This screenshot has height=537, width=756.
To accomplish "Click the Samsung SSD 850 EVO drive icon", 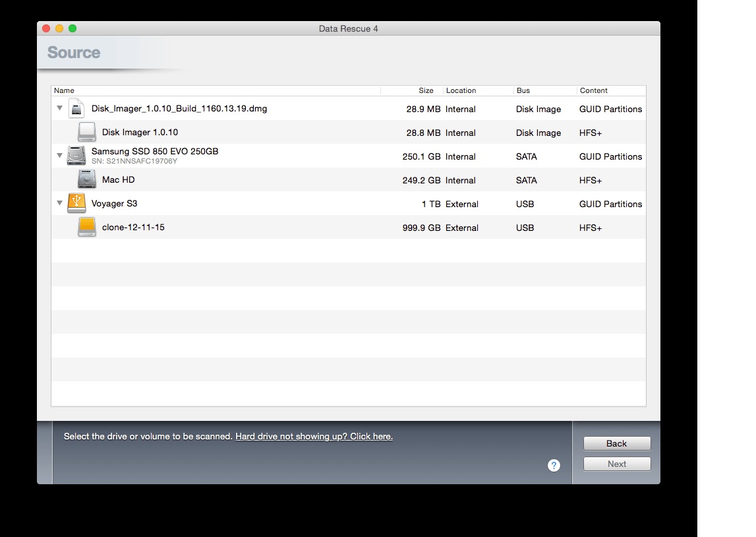I will [x=76, y=155].
